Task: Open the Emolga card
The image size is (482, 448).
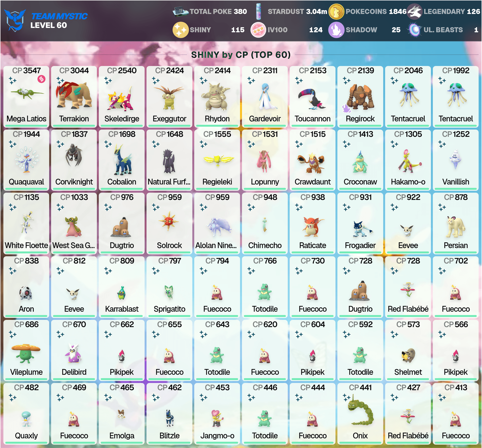Action: (x=122, y=414)
